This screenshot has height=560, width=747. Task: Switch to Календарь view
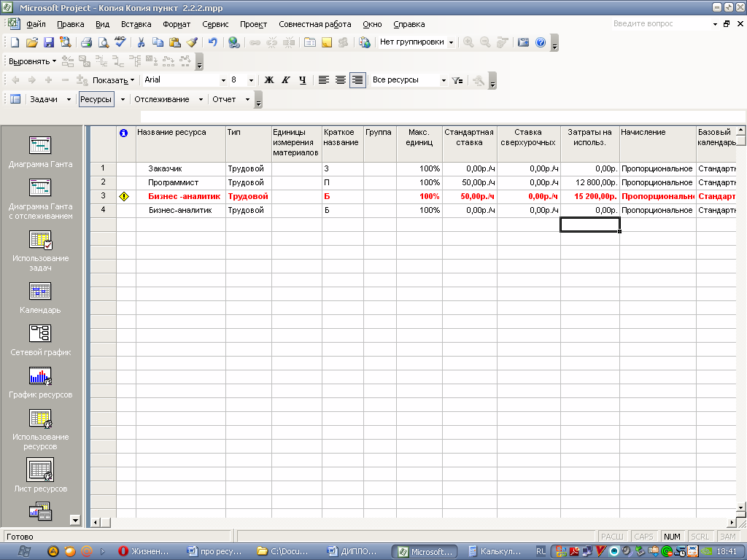(41, 298)
